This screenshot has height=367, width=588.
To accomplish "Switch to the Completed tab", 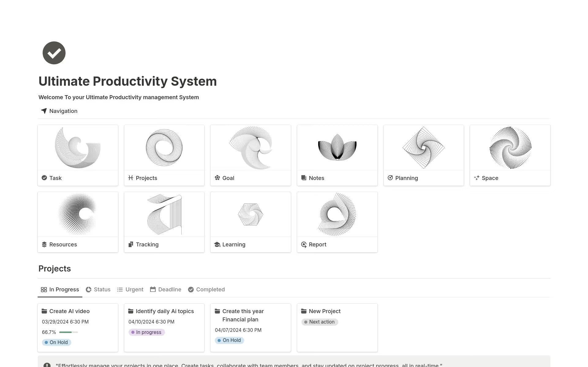I will (x=206, y=289).
